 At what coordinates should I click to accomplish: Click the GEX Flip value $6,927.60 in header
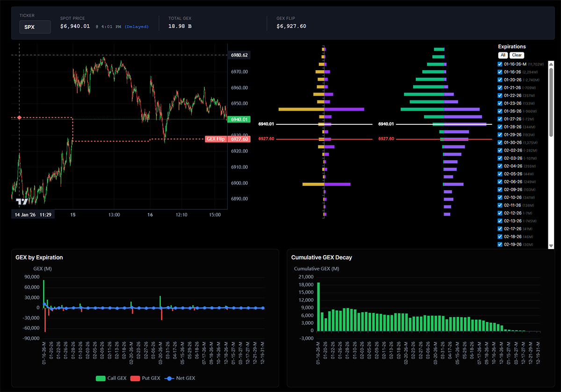291,26
